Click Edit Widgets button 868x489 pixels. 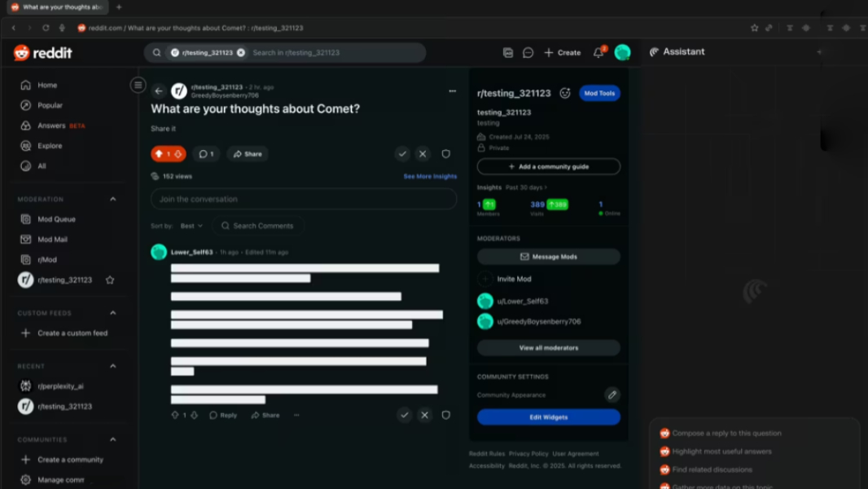coord(549,417)
